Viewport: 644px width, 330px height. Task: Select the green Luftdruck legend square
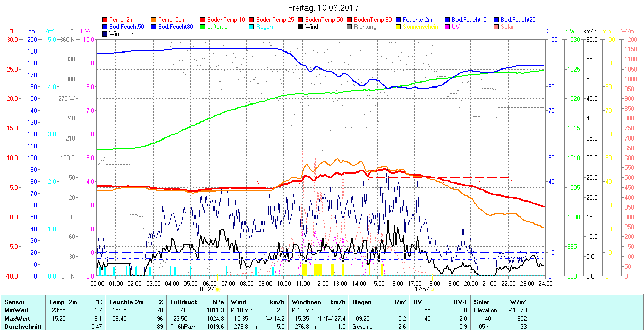pyautogui.click(x=203, y=27)
